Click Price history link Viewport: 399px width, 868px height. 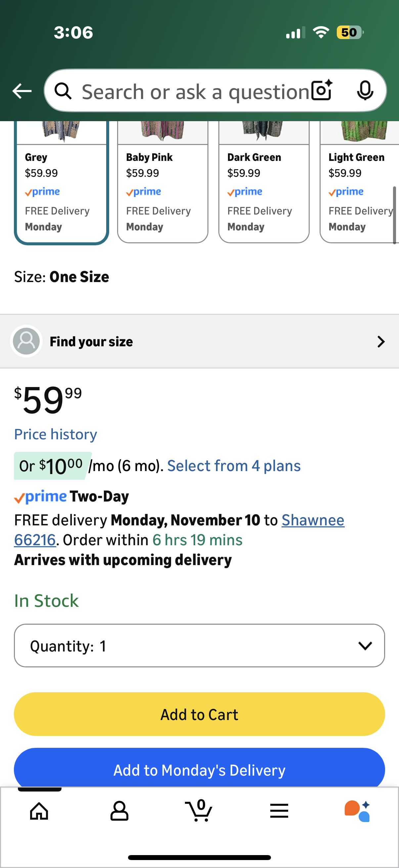[x=56, y=434]
